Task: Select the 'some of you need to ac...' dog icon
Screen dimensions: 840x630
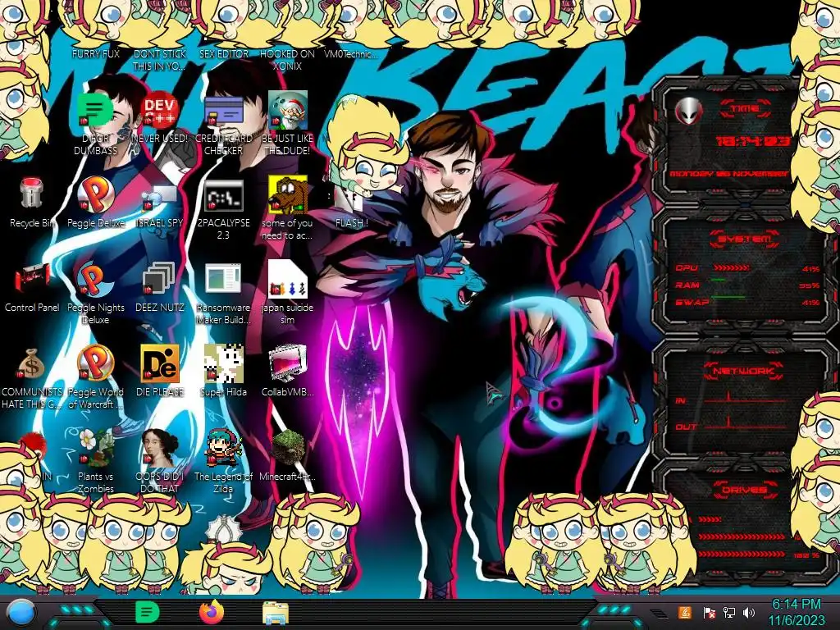Action: [288, 194]
